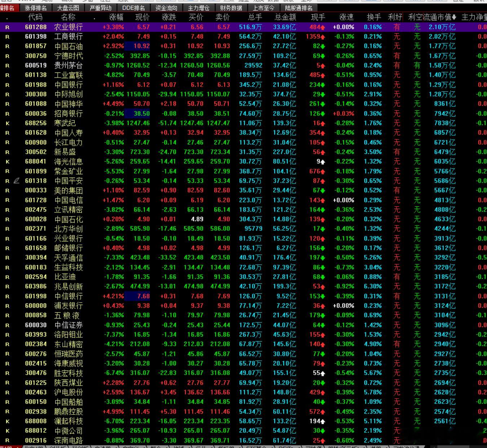Click the 代码 column header
Screen dimensions: 487x448
(35, 17)
